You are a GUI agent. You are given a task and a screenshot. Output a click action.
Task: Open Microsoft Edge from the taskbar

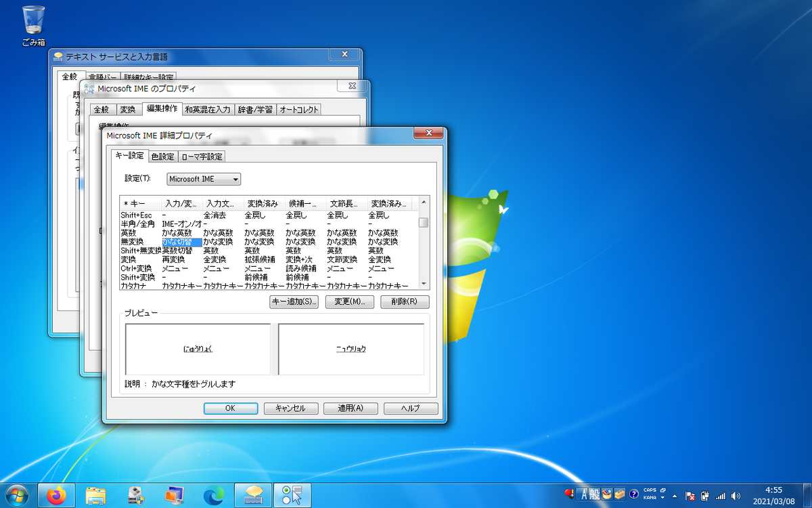[215, 496]
